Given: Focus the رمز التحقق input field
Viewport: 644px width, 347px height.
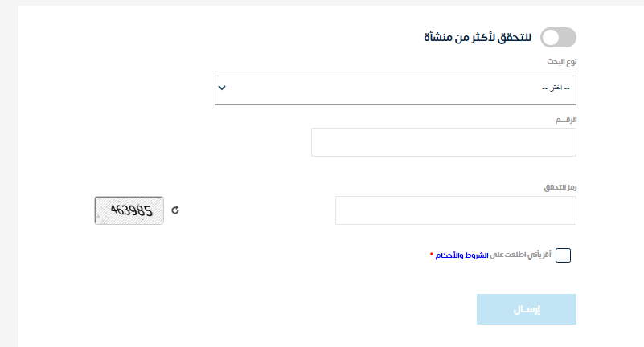Looking at the screenshot, I should click(456, 210).
